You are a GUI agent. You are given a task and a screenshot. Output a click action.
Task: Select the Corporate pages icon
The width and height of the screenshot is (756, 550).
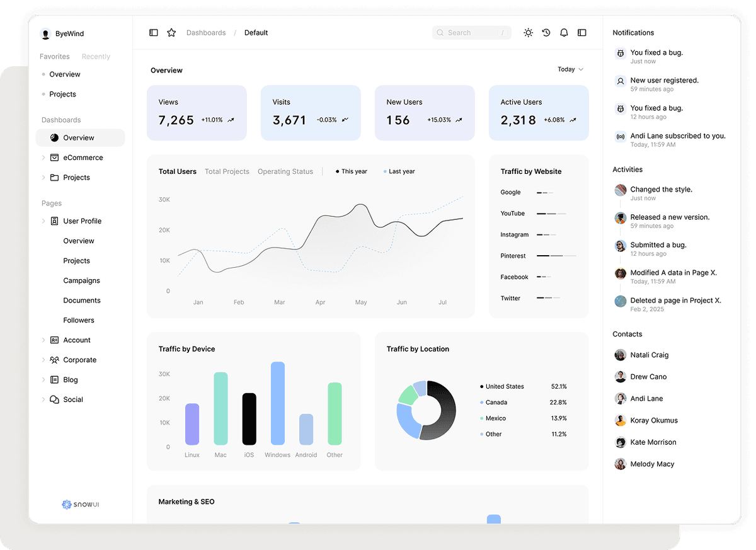[54, 360]
